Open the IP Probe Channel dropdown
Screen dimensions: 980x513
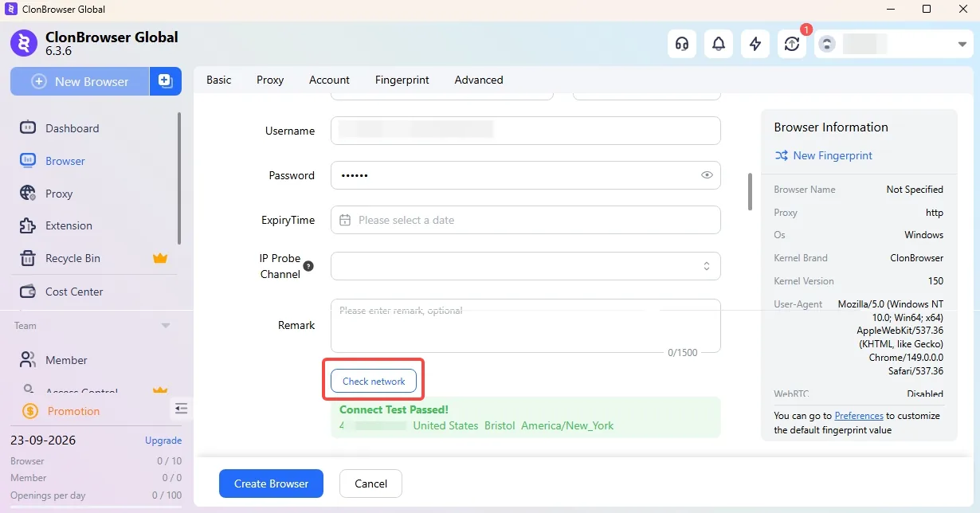(x=526, y=266)
